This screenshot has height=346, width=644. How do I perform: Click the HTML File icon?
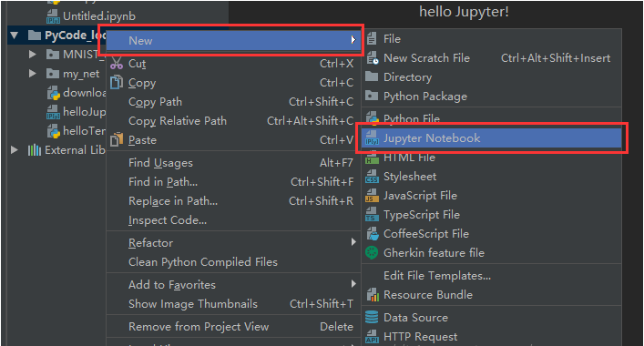372,158
